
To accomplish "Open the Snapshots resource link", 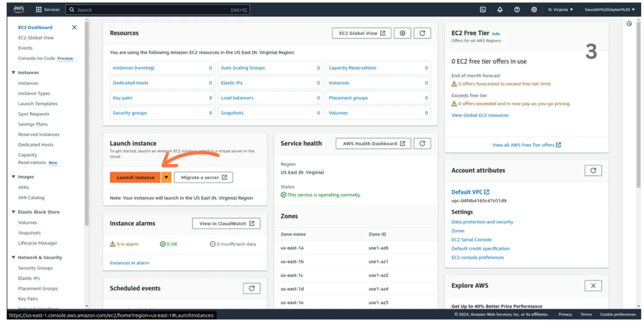I will (232, 113).
